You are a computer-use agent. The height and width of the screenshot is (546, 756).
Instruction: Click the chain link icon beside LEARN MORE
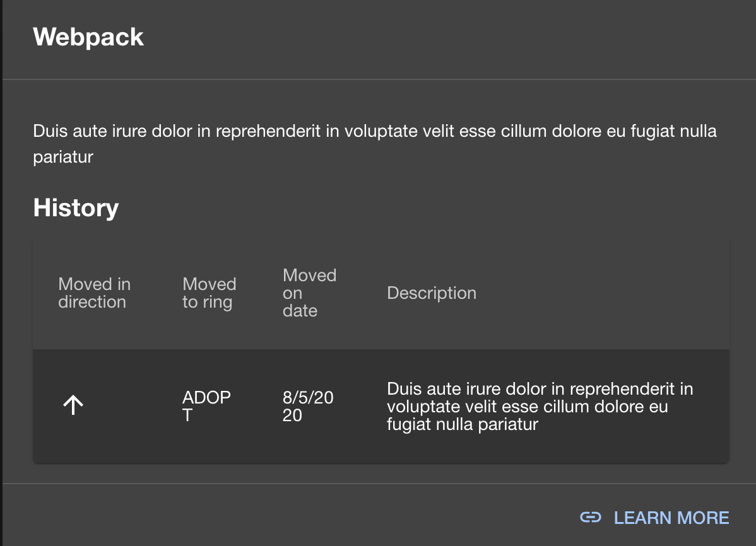[x=590, y=518]
